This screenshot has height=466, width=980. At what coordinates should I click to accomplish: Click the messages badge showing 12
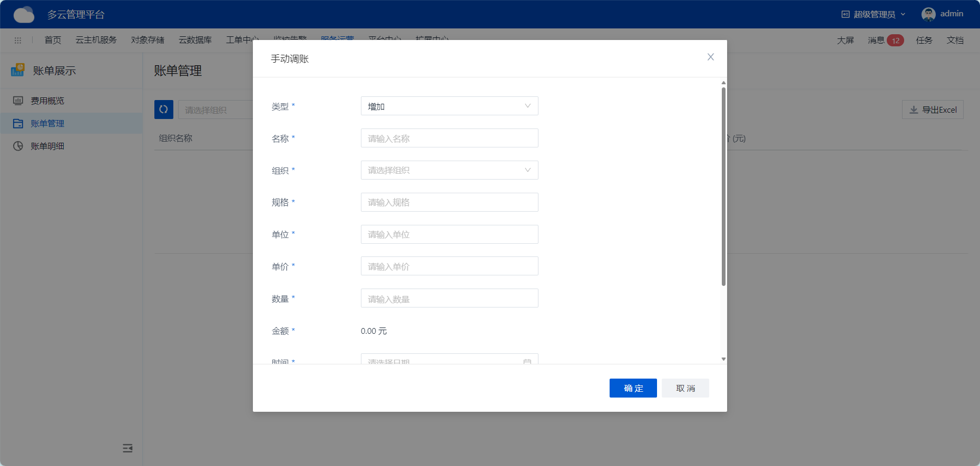tap(895, 41)
